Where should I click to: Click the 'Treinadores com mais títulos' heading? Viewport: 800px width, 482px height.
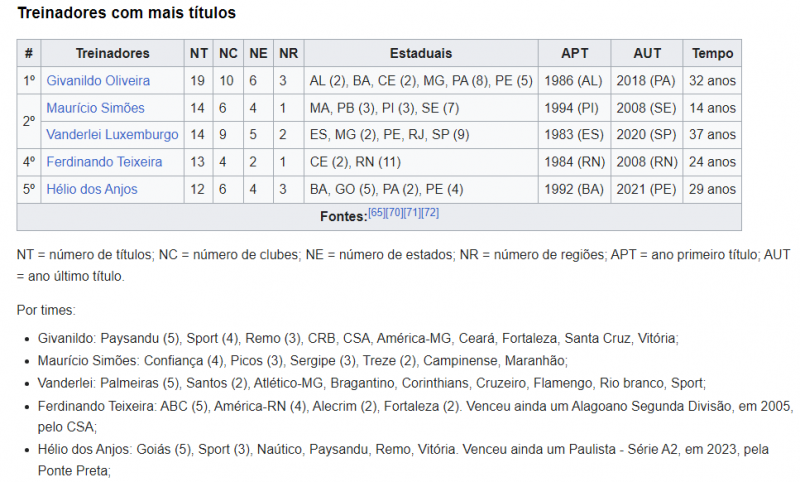click(127, 13)
